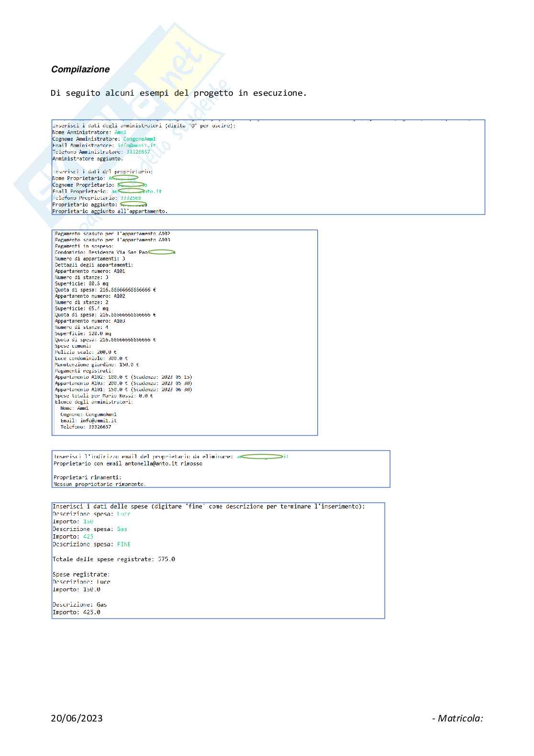534x756 pixels.
Task: Click 'Totale delle spese registrate: 575.0'
Action: click(113, 559)
